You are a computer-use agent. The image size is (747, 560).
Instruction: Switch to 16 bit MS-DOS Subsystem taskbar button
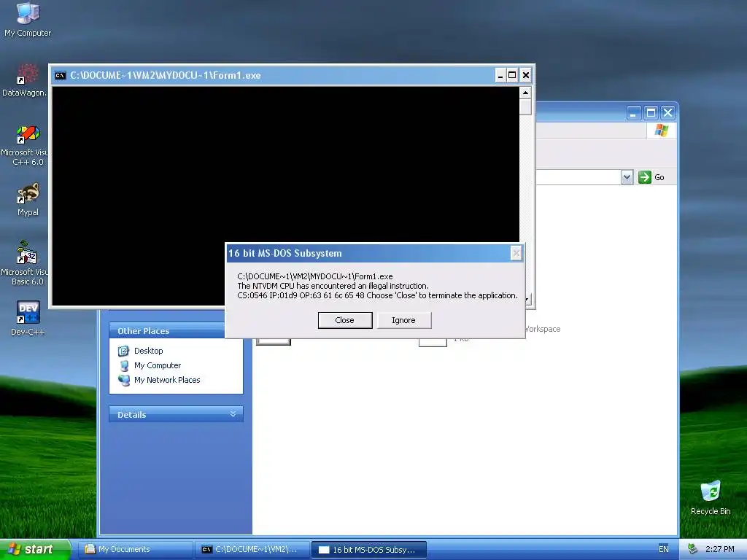(x=368, y=550)
